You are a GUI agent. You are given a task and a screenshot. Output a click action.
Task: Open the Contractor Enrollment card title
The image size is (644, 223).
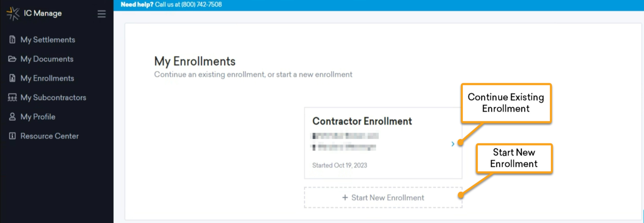(x=362, y=121)
